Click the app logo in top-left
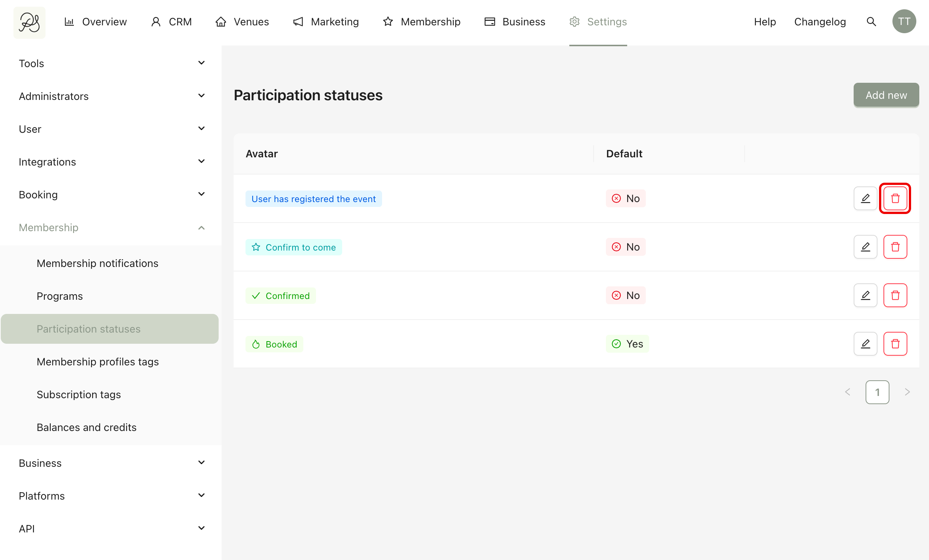Screen dimensions: 929x560 29,23
